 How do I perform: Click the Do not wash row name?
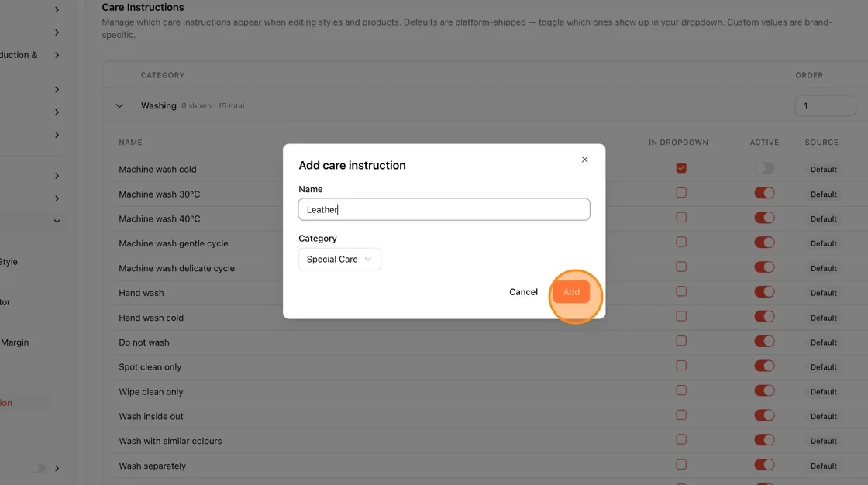click(x=144, y=342)
